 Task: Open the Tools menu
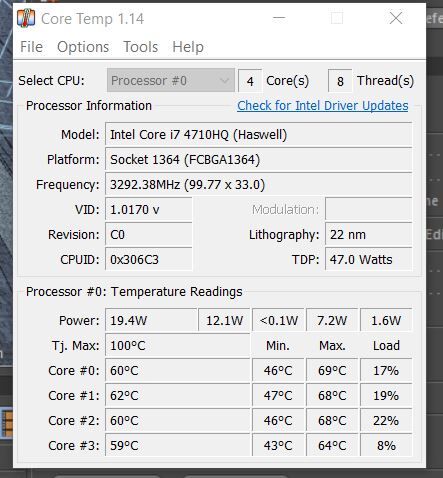pyautogui.click(x=141, y=47)
